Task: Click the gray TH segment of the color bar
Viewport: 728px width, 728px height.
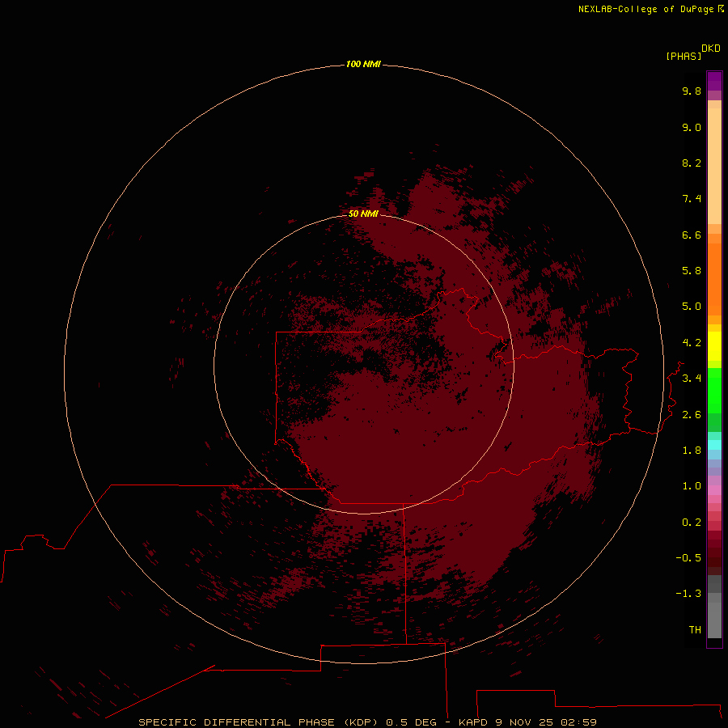Action: coord(714,620)
